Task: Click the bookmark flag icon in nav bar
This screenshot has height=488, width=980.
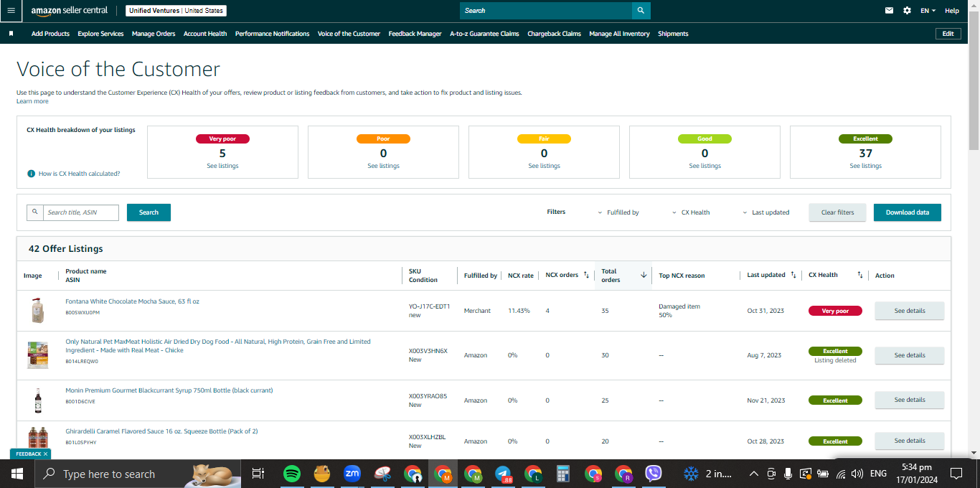Action: 11,34
